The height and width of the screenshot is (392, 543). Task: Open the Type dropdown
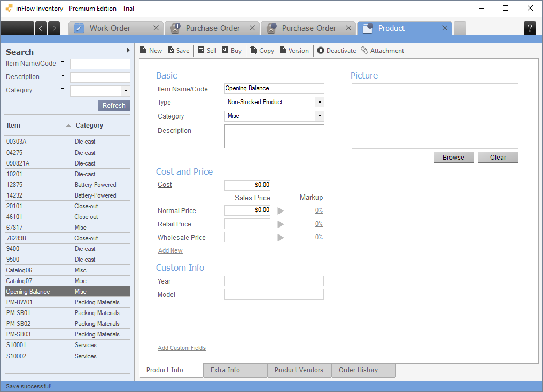pyautogui.click(x=320, y=102)
